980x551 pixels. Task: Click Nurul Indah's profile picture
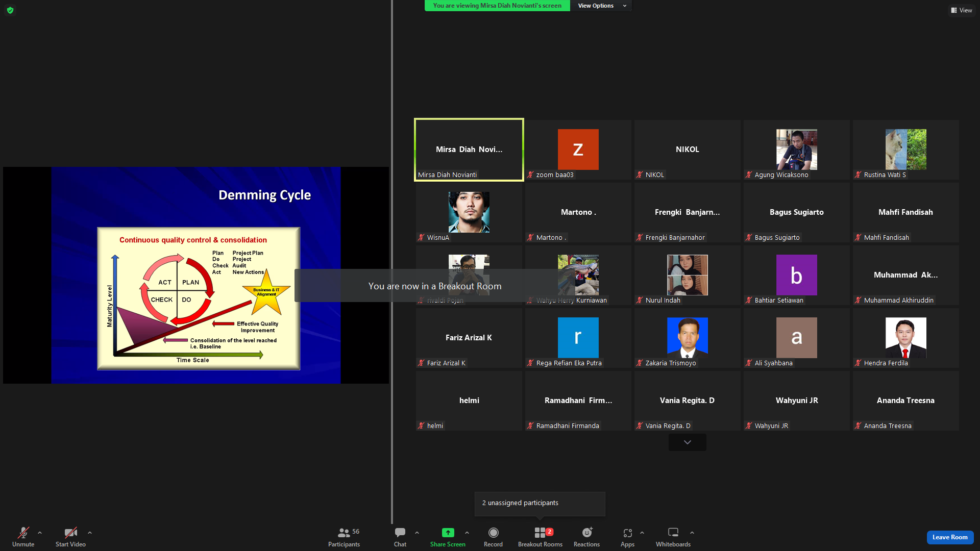pyautogui.click(x=688, y=275)
